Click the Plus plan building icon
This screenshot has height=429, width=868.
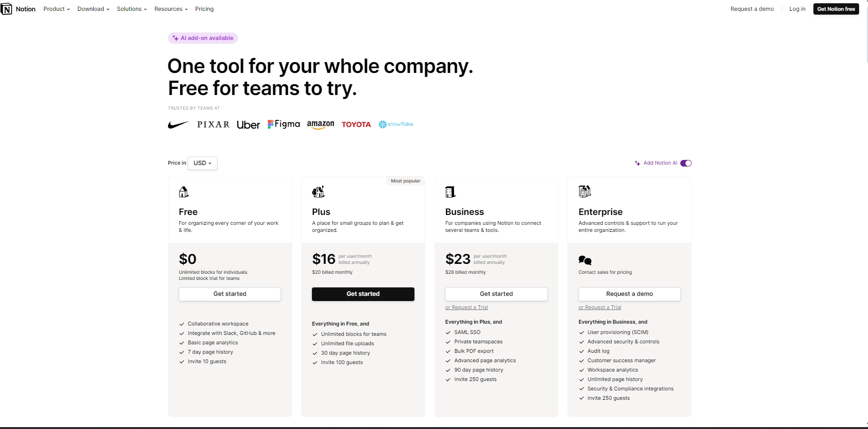pos(319,192)
